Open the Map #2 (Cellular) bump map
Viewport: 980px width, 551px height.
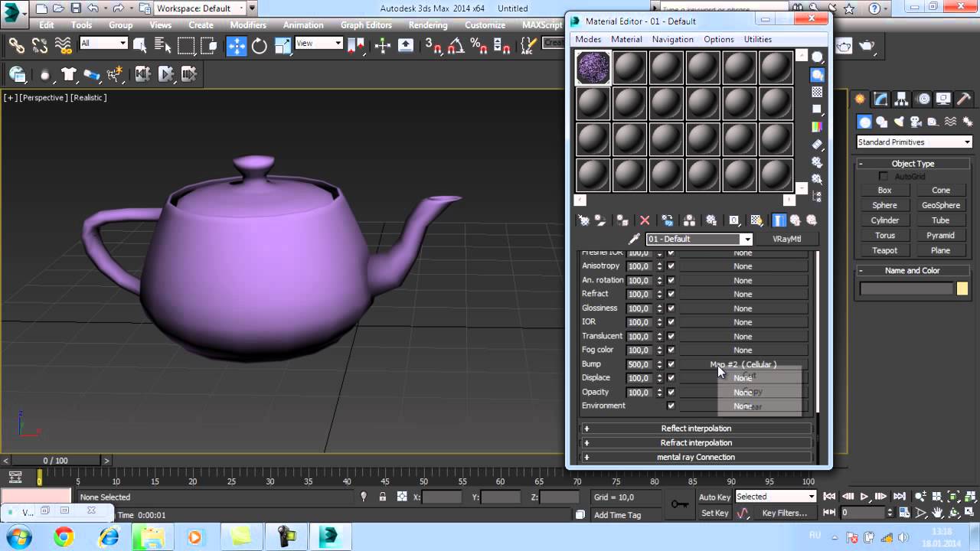pyautogui.click(x=743, y=364)
